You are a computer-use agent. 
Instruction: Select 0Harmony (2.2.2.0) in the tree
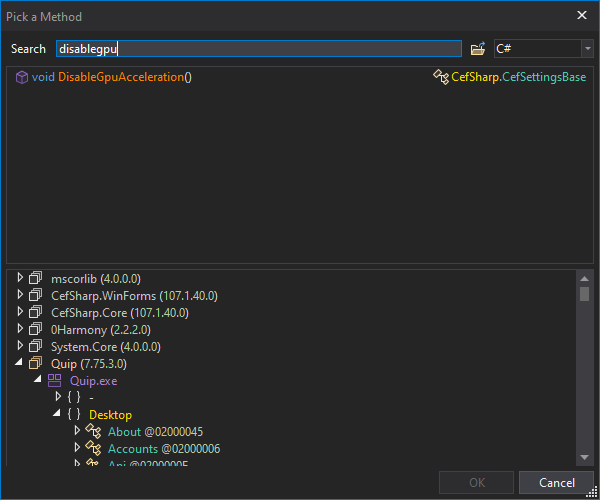[x=101, y=330]
